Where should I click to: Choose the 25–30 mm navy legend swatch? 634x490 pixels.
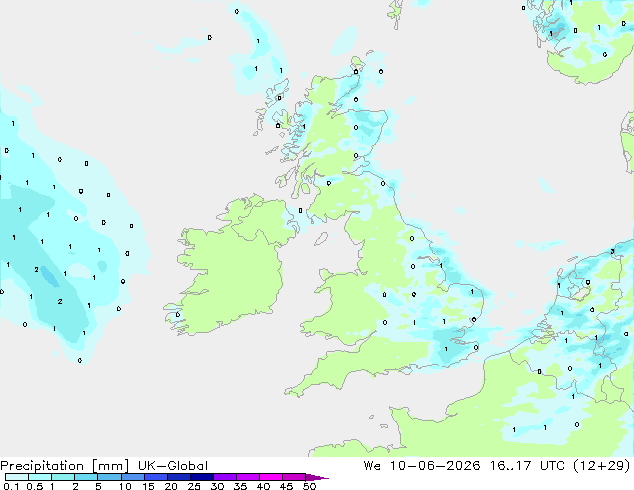(x=201, y=477)
